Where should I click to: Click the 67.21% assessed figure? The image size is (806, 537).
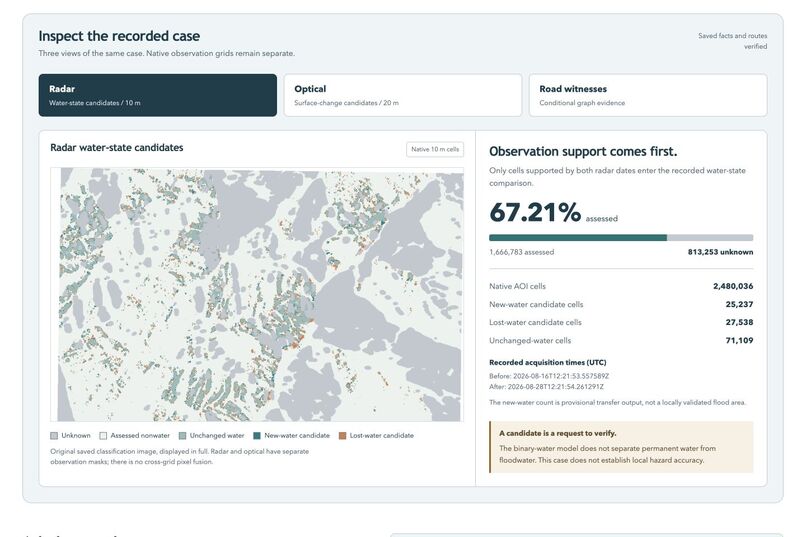point(553,213)
